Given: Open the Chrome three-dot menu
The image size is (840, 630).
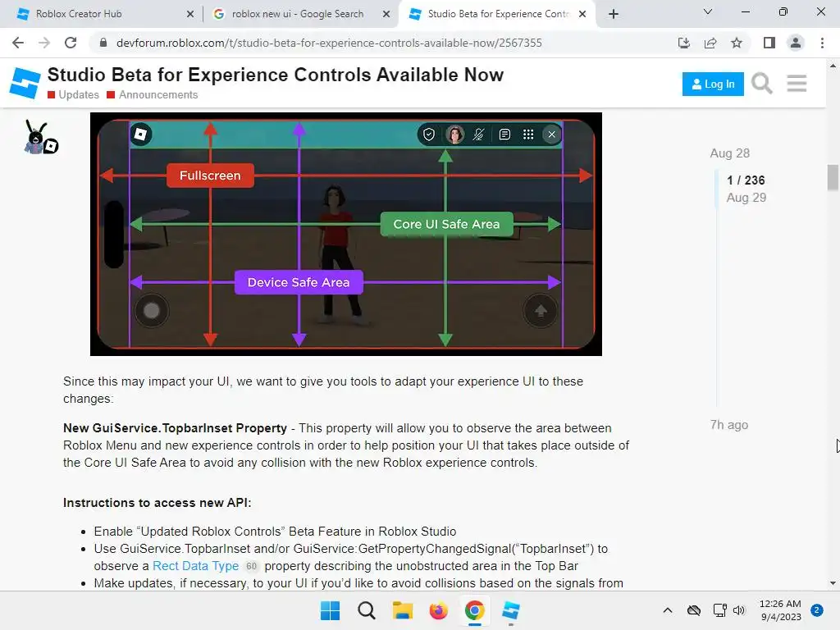Looking at the screenshot, I should (822, 43).
